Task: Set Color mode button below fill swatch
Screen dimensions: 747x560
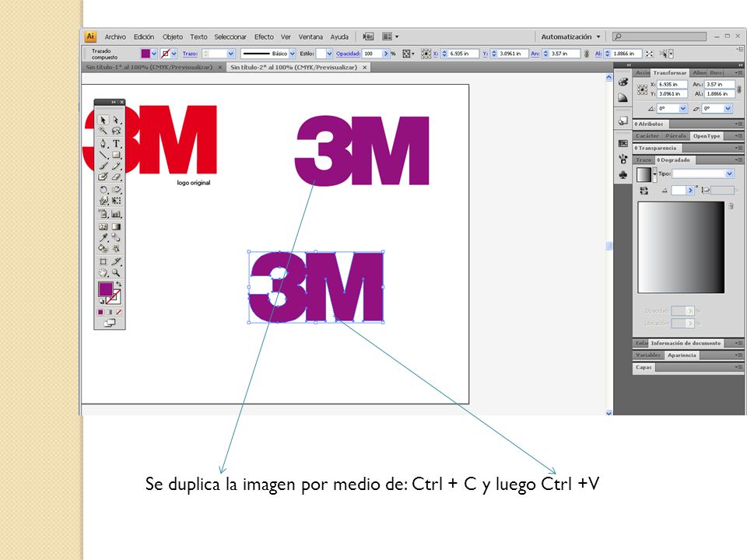Action: point(100,313)
